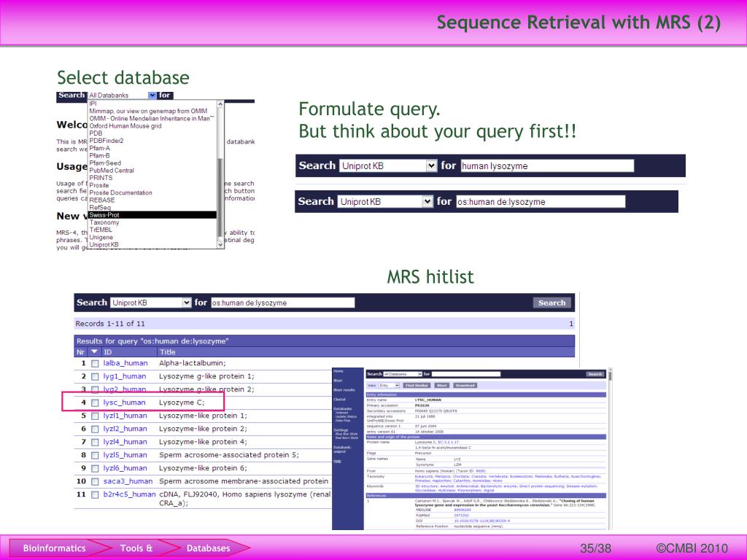Click the empty search field in entry page
The image size is (747, 560).
(x=466, y=374)
